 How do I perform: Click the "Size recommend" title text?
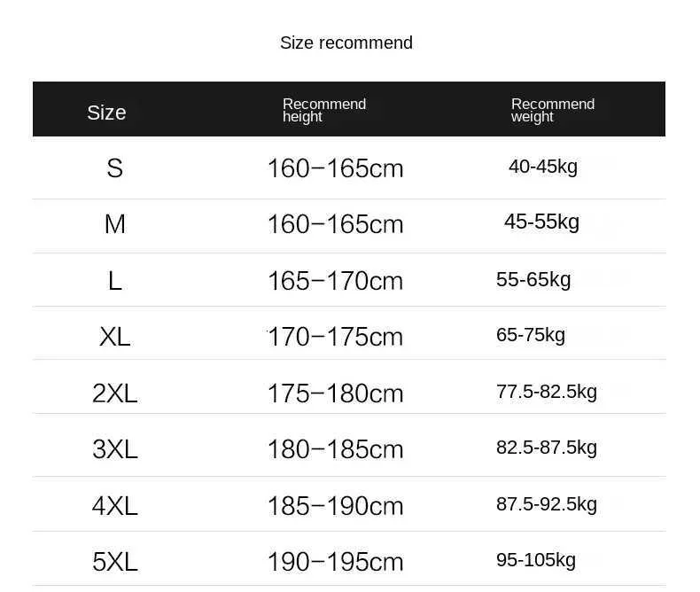pyautogui.click(x=346, y=43)
